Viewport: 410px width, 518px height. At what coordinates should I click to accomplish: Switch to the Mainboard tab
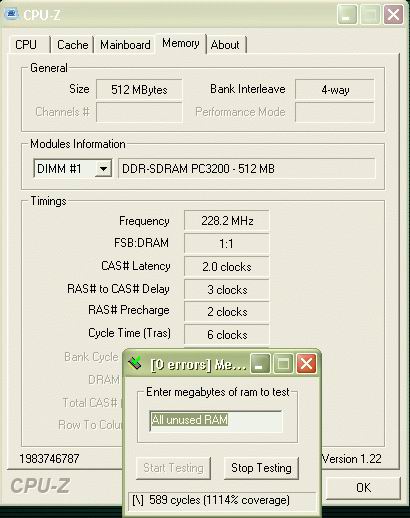[x=125, y=45]
